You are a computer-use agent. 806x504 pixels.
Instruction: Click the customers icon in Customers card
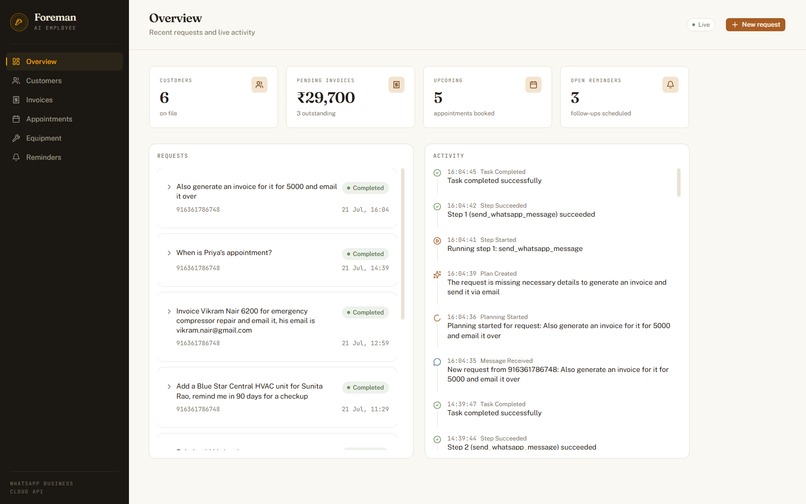pos(259,84)
